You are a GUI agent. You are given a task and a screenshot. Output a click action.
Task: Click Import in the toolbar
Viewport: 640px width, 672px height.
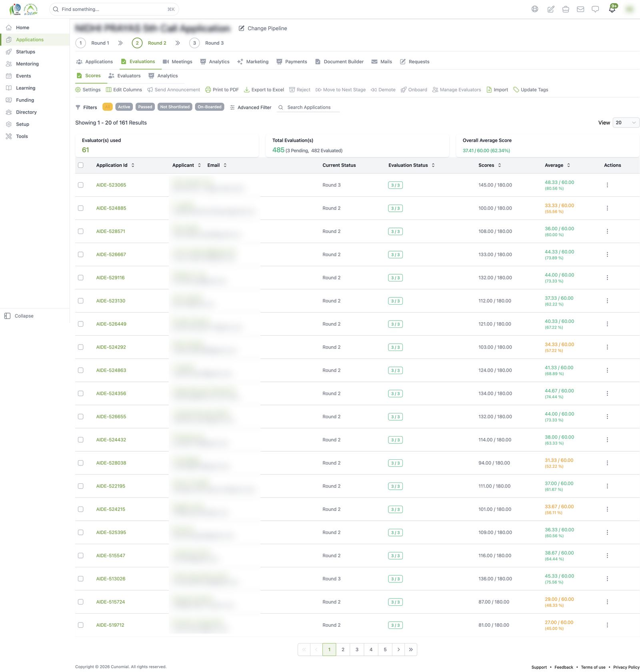[497, 90]
